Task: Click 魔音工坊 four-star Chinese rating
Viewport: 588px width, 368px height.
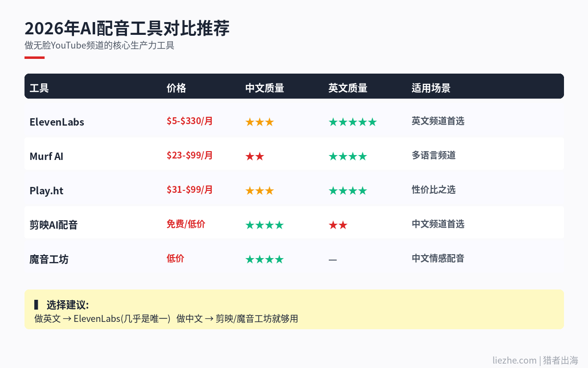Action: click(265, 260)
